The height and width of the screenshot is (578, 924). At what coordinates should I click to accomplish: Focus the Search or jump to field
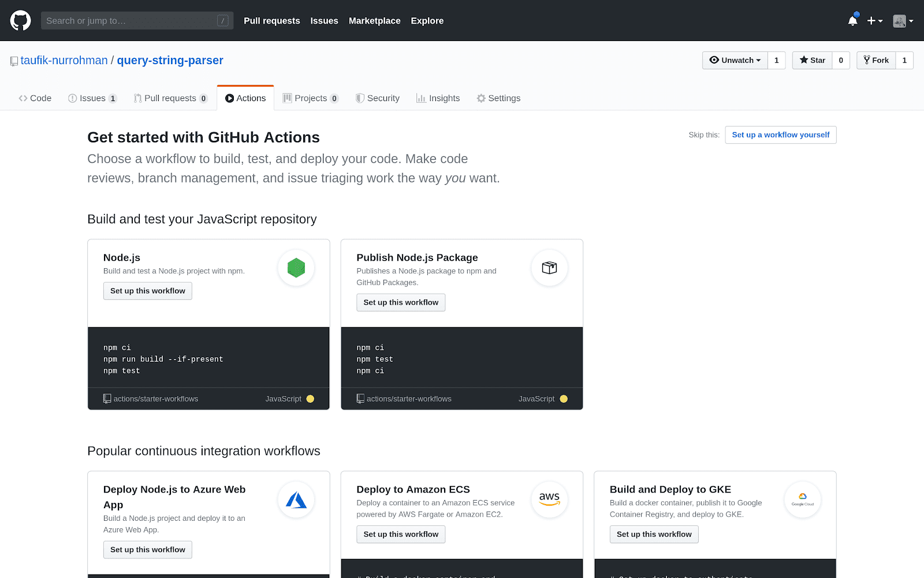pos(137,21)
